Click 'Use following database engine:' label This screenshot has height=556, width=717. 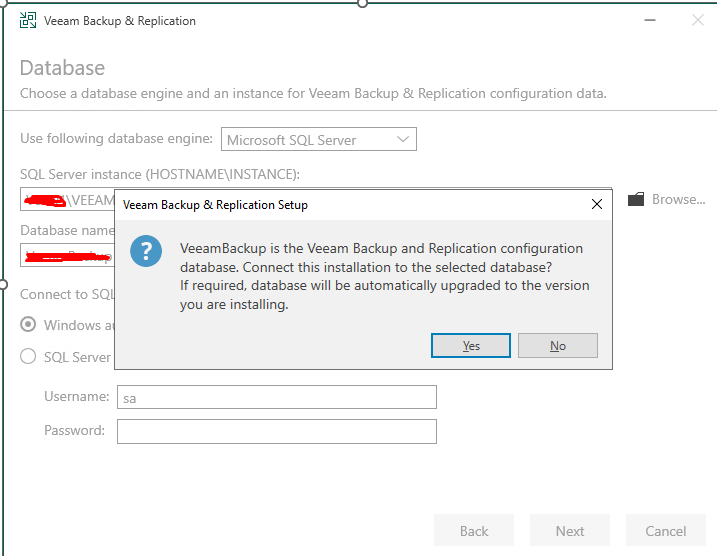coord(117,138)
